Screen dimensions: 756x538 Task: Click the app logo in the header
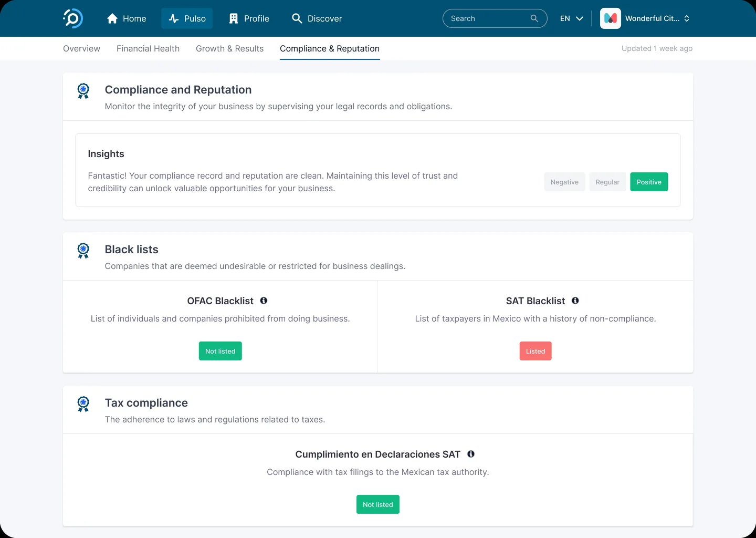click(73, 18)
